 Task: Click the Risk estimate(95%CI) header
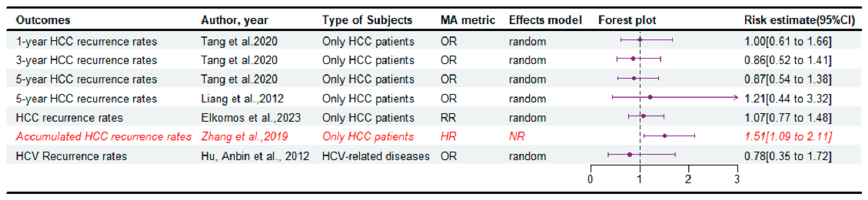tap(799, 20)
